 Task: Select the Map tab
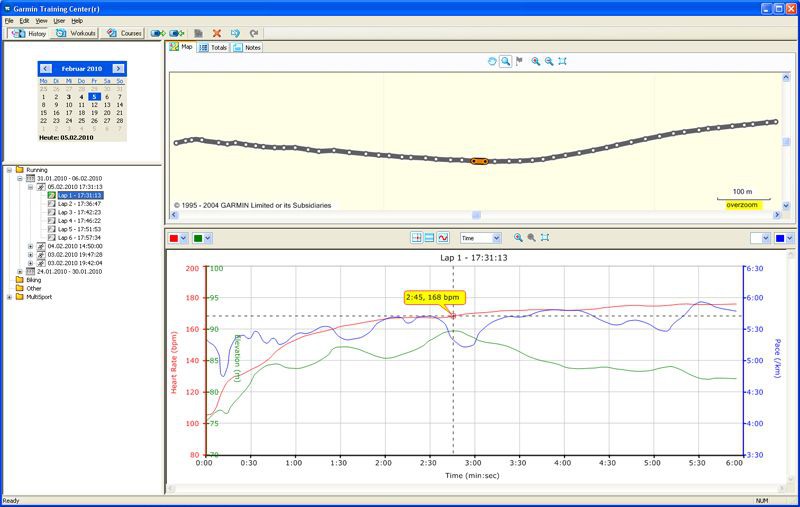pos(181,47)
